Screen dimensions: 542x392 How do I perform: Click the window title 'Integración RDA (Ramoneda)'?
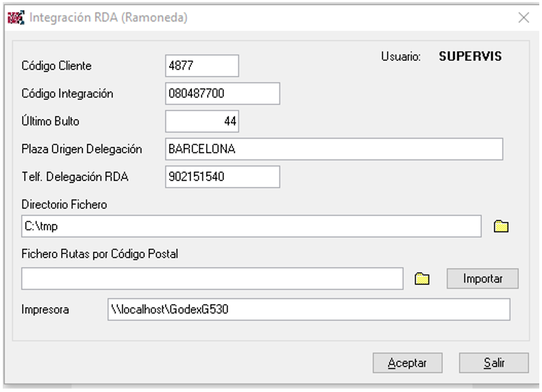[108, 19]
